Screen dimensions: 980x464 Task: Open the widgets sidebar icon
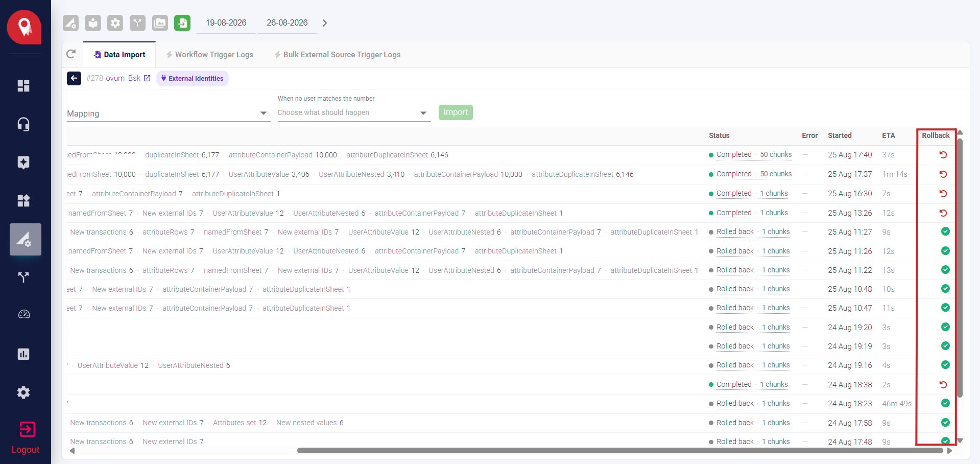(x=23, y=200)
